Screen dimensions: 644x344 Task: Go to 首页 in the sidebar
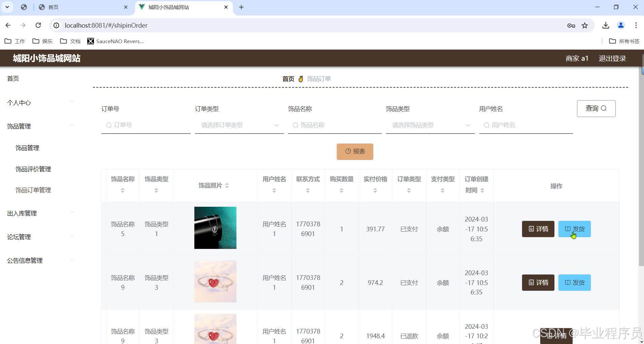[x=13, y=79]
